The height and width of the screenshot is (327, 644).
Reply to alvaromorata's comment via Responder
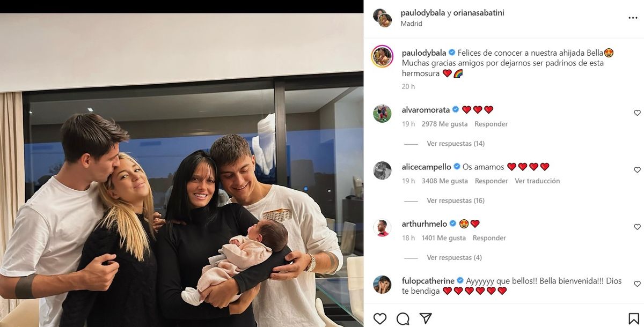point(491,124)
